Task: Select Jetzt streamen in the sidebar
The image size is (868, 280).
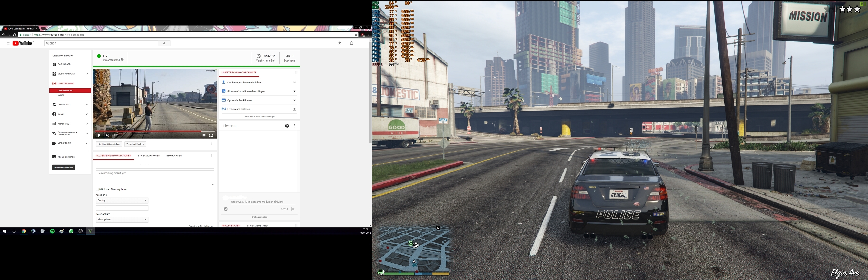Action: pos(70,91)
